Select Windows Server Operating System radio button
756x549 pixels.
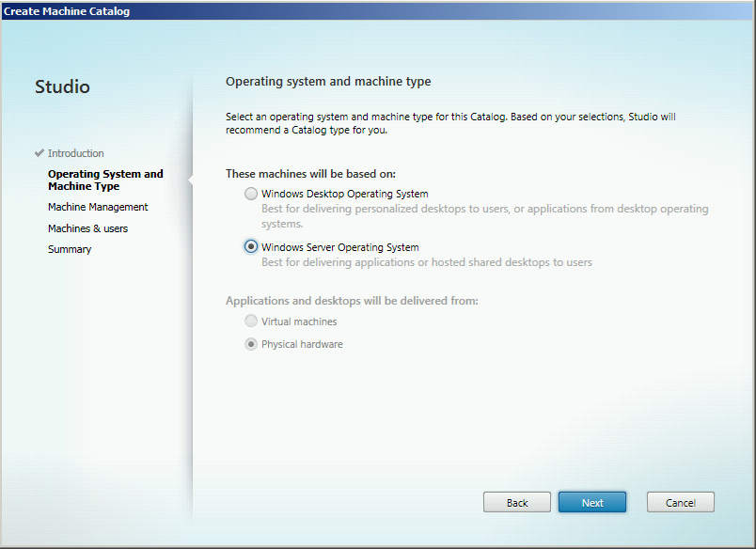(x=251, y=247)
